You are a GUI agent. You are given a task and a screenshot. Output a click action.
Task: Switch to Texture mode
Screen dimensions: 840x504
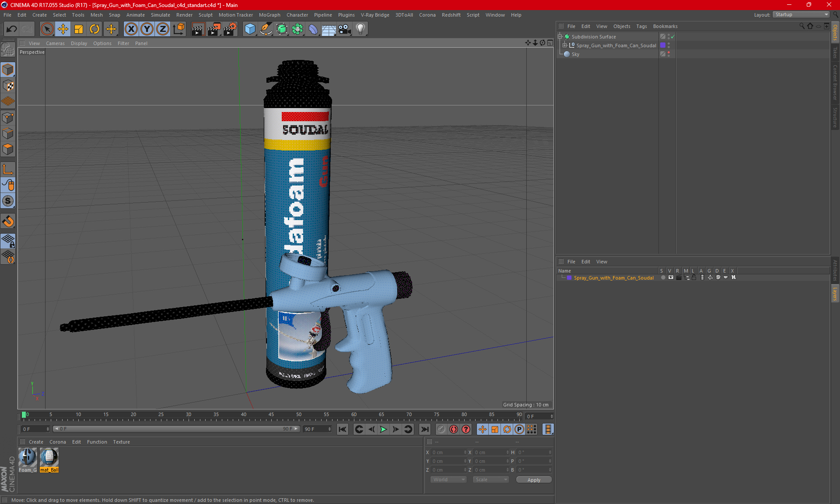[8, 86]
